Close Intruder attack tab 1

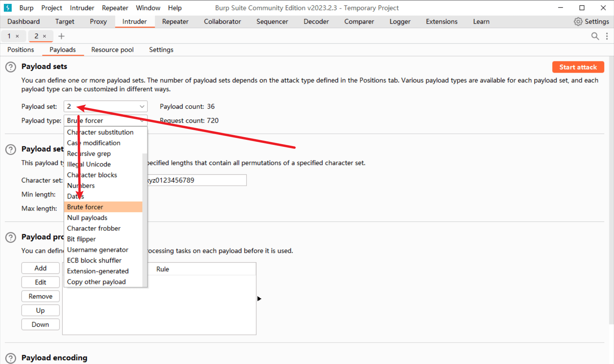(x=17, y=36)
